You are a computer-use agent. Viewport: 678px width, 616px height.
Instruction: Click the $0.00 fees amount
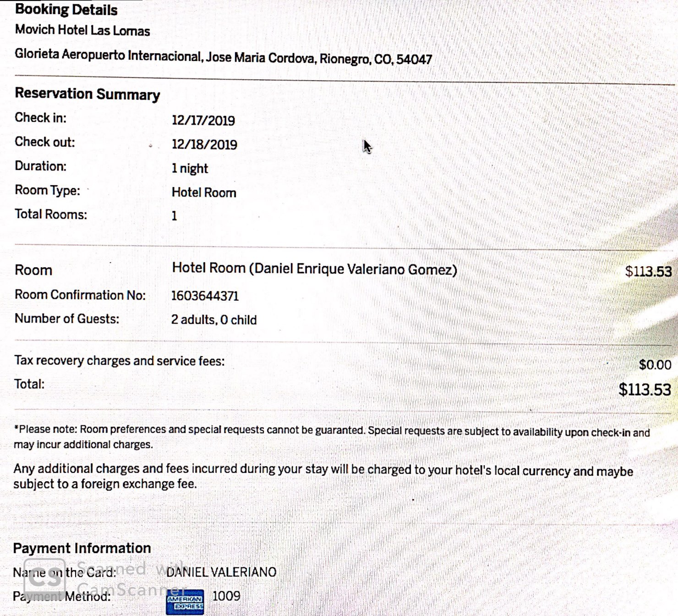tap(655, 365)
